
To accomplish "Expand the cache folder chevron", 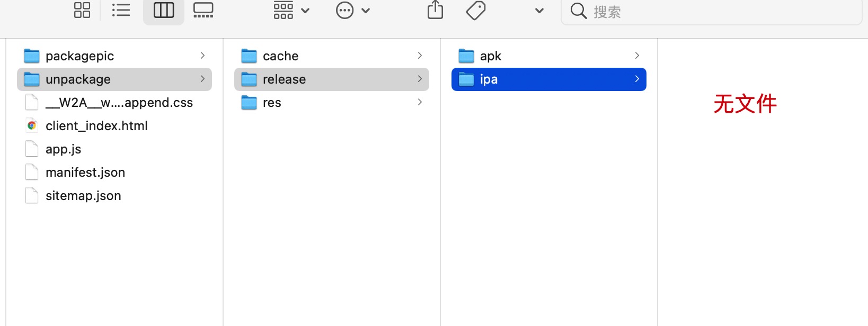I will (x=420, y=56).
